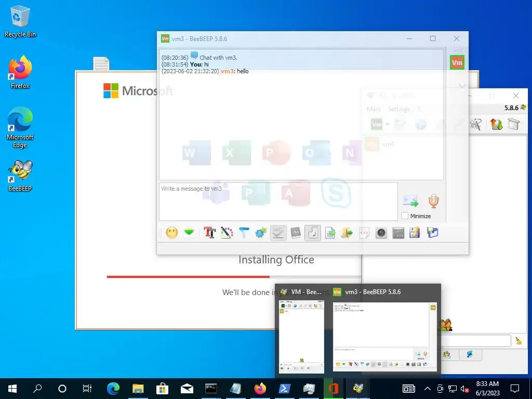
Task: Click the taskbar search magnifier
Action: 37,389
